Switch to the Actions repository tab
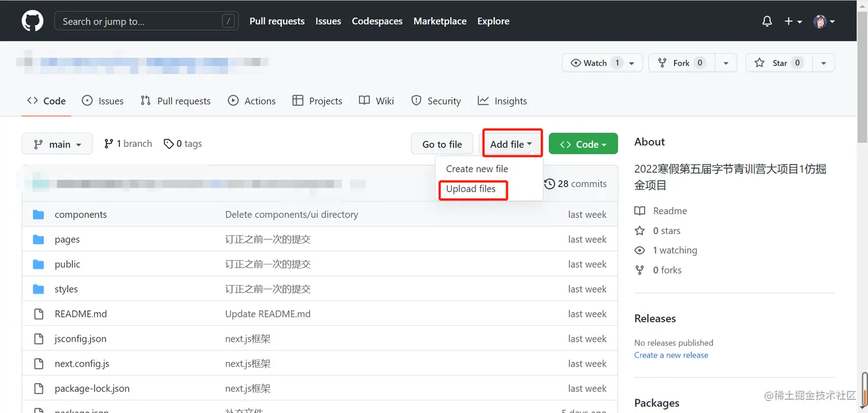This screenshot has height=413, width=868. tap(251, 101)
